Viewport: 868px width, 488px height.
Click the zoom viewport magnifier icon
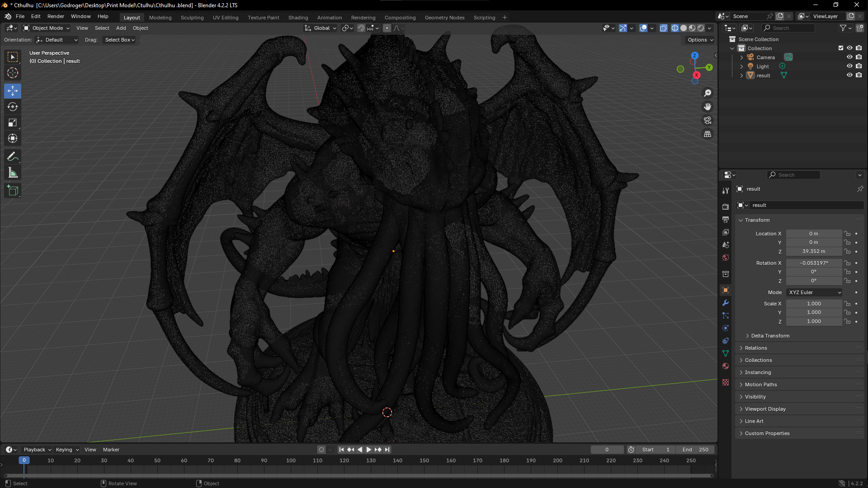pyautogui.click(x=708, y=93)
